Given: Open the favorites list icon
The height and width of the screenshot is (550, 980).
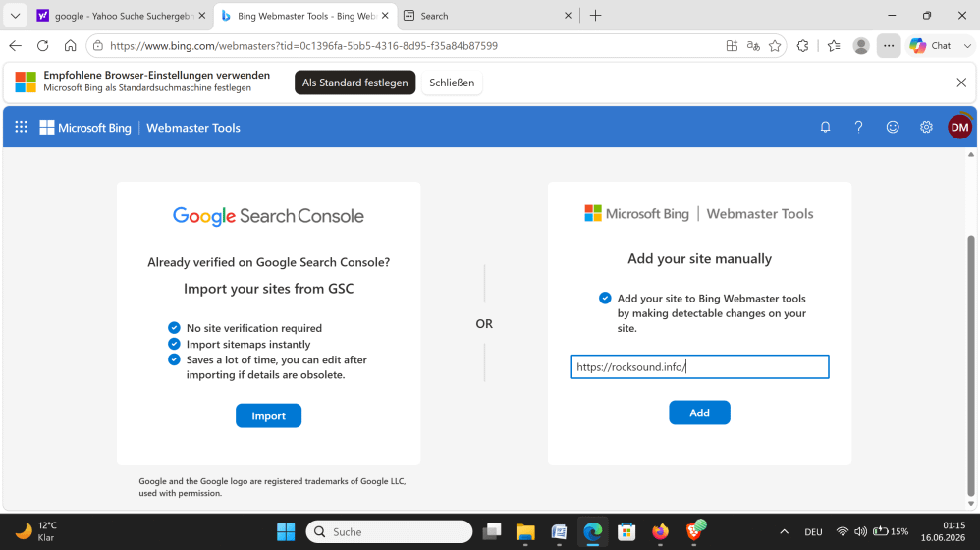Looking at the screenshot, I should pyautogui.click(x=834, y=45).
